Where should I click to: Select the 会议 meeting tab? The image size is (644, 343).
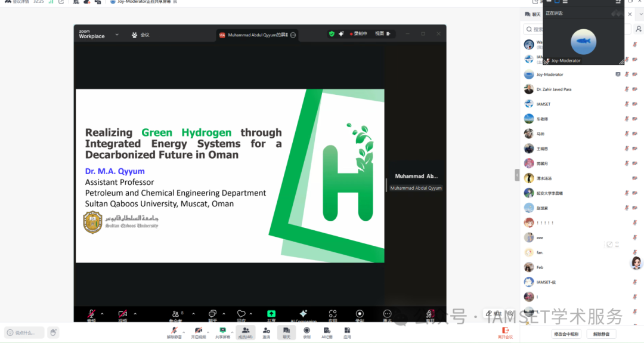click(x=141, y=35)
